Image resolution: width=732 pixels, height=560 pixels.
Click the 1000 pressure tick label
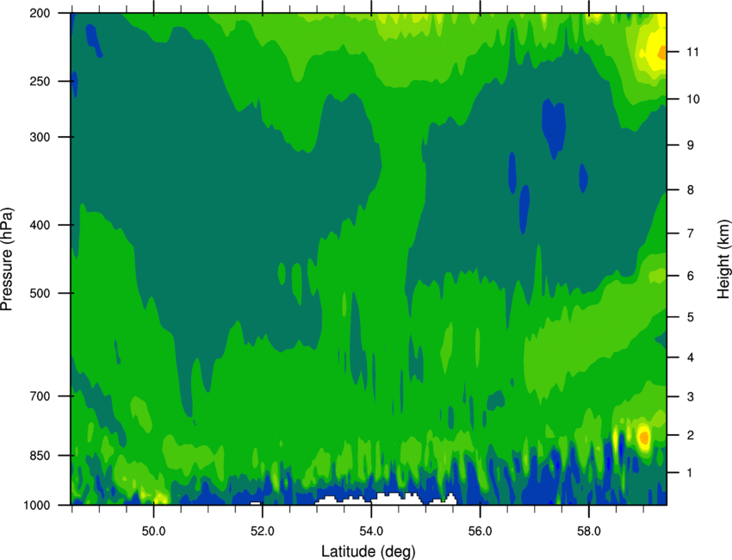click(37, 506)
